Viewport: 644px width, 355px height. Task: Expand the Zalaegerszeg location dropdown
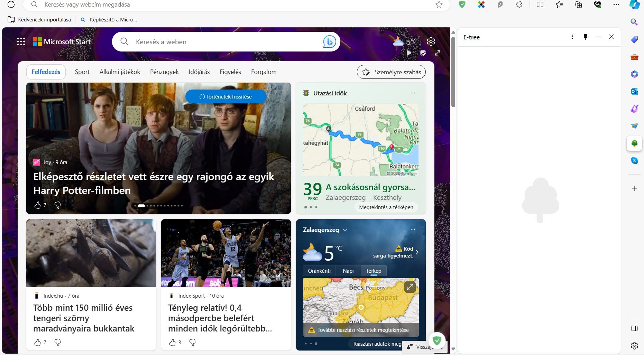[345, 230]
